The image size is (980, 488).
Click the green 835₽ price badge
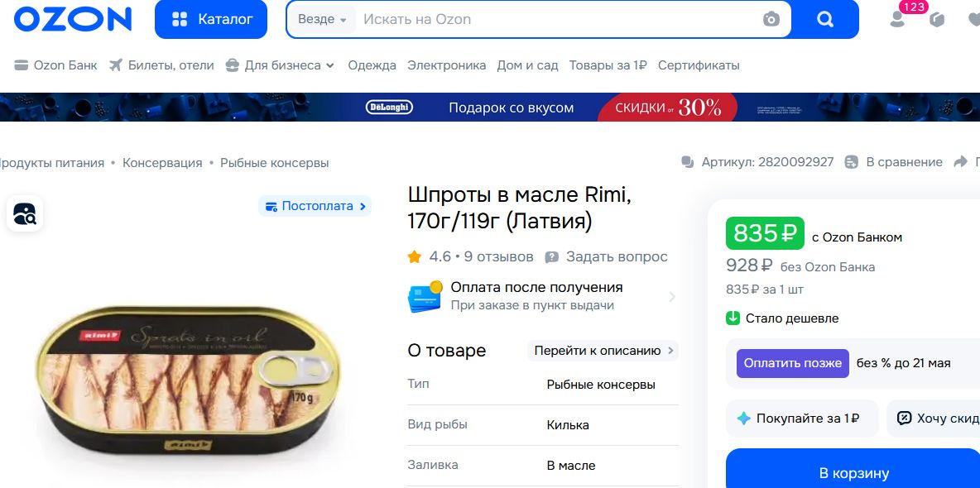(765, 233)
